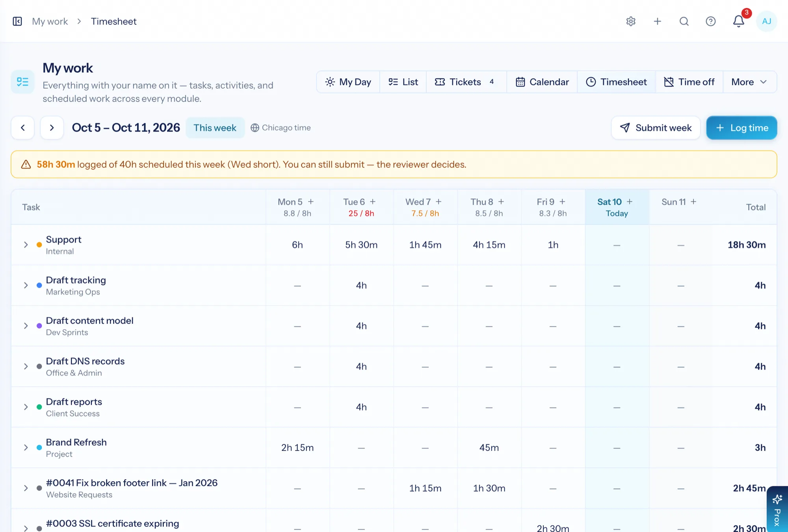Screen dimensions: 788x532
Task: Add time on Fri 9 plus icon
Action: pos(562,202)
